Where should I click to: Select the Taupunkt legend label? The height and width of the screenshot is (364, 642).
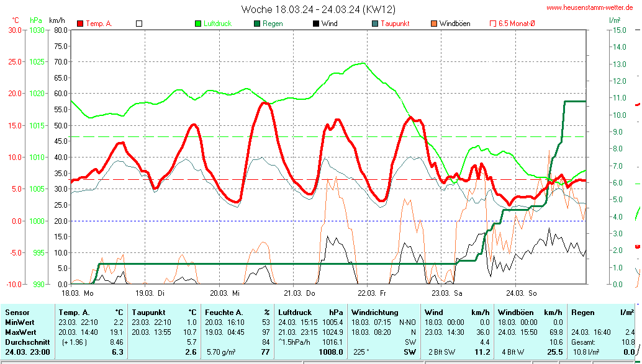point(394,24)
